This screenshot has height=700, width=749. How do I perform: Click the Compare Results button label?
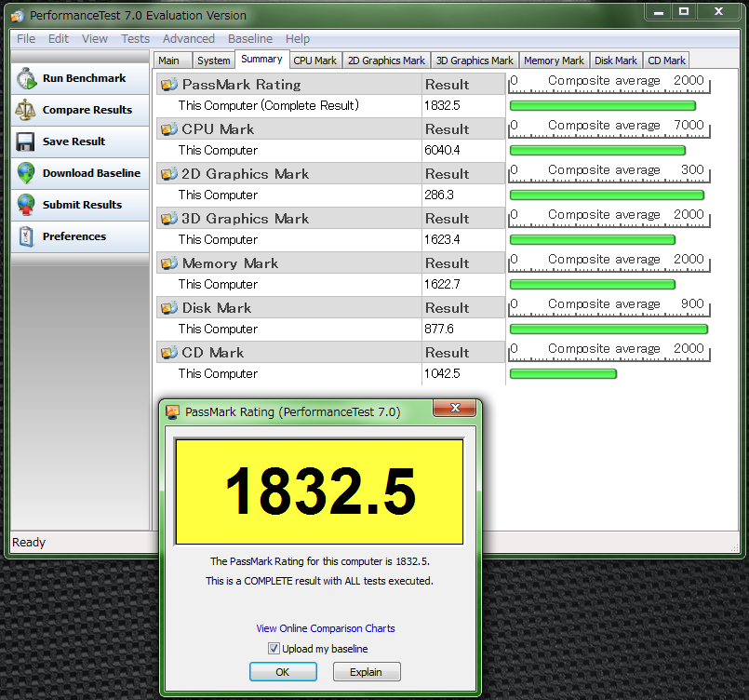tap(87, 110)
